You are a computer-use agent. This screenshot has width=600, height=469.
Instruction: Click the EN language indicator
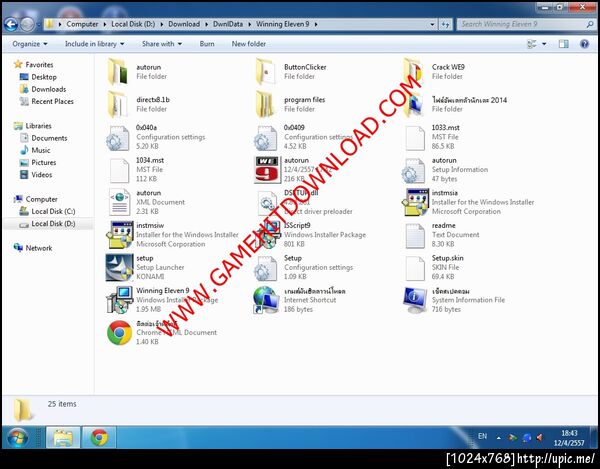[482, 436]
